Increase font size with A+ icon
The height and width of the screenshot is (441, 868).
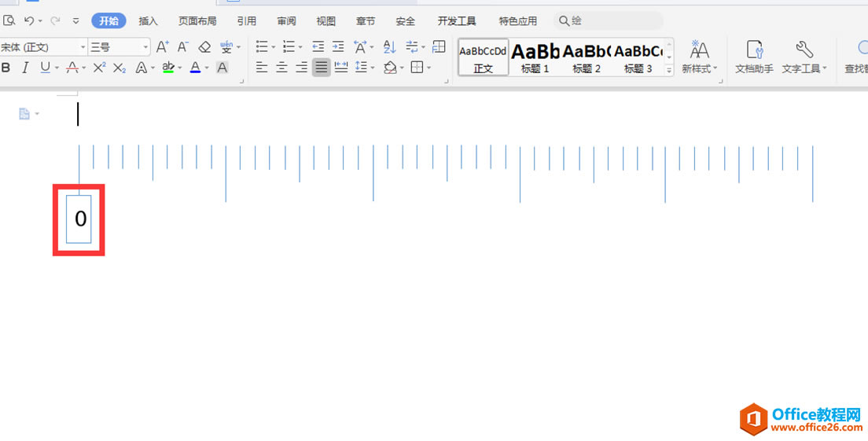(x=162, y=47)
